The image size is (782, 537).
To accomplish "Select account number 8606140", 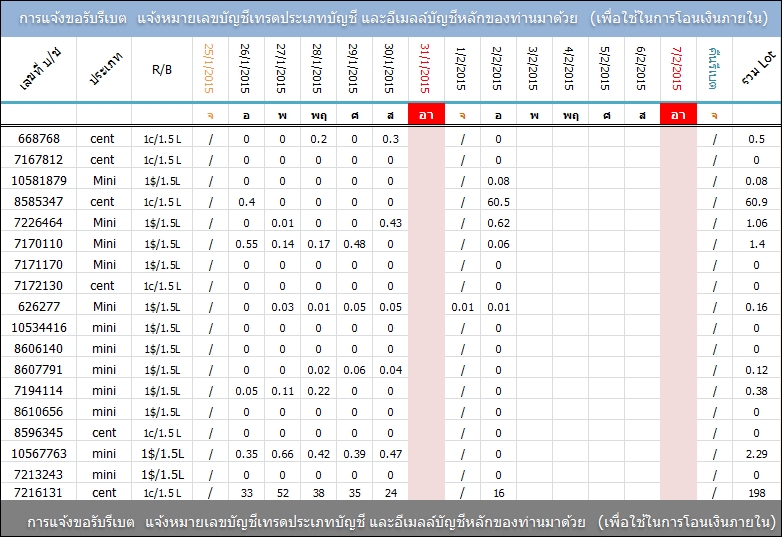I will 39,349.
